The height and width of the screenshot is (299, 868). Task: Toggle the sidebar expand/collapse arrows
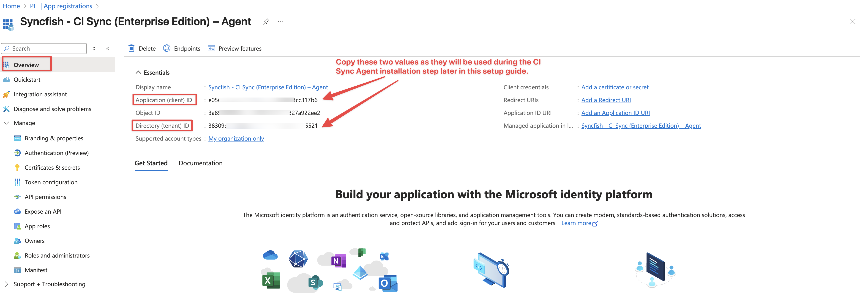(x=94, y=49)
